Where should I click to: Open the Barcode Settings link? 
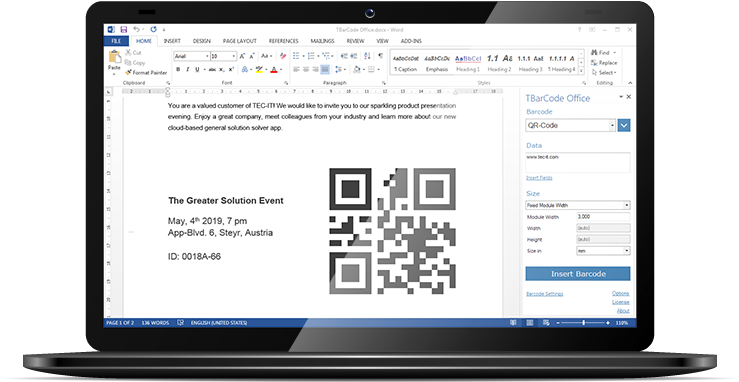tap(544, 294)
